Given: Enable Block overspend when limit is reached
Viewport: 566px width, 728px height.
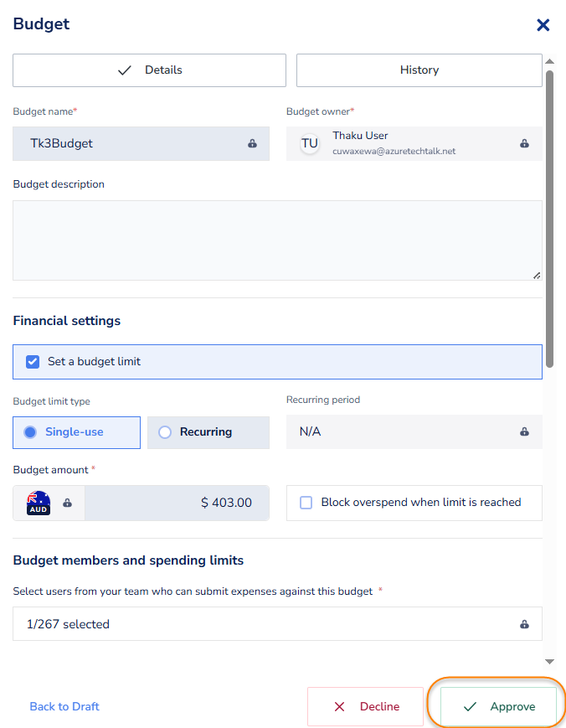Looking at the screenshot, I should coord(306,503).
